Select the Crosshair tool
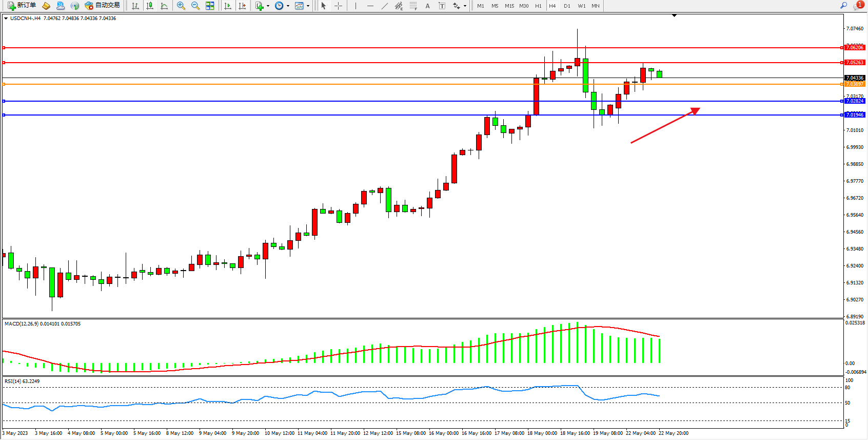 point(339,6)
